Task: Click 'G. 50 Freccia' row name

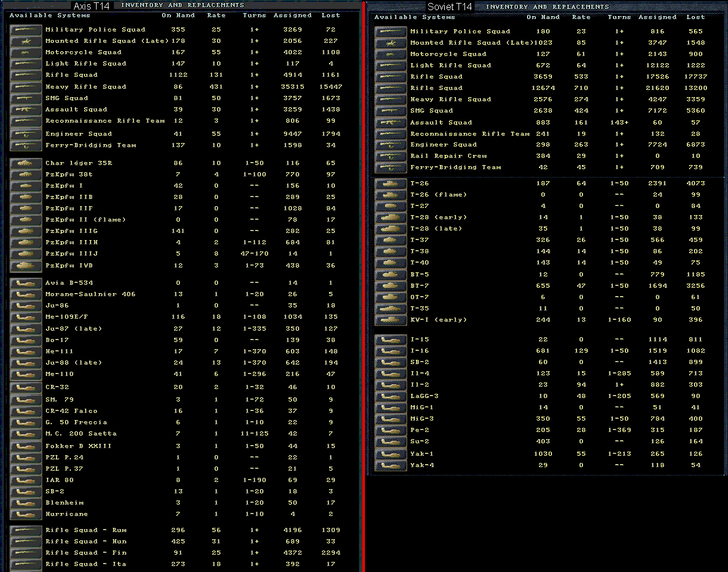Action: tap(76, 422)
